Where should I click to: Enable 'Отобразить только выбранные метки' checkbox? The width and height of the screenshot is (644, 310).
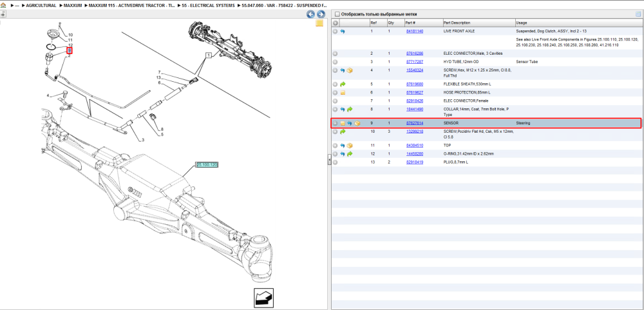click(x=337, y=14)
